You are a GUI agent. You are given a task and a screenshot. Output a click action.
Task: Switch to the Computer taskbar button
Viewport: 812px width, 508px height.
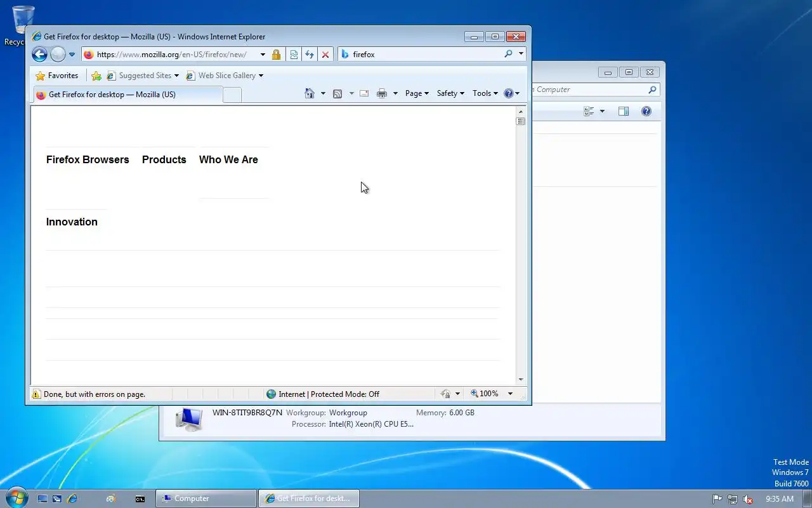point(206,498)
